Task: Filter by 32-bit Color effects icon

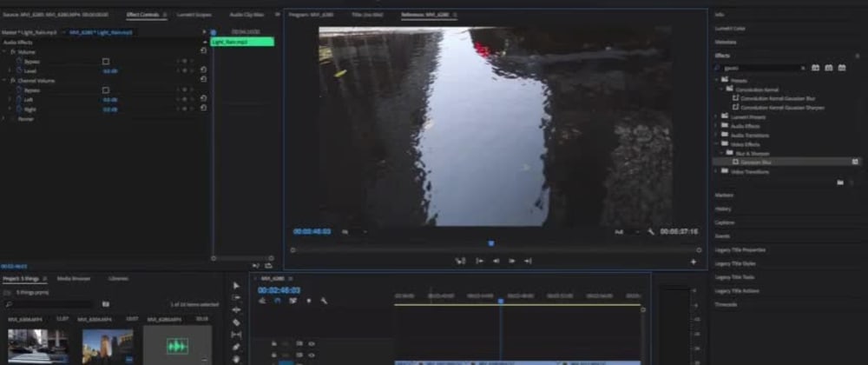Action: [829, 68]
